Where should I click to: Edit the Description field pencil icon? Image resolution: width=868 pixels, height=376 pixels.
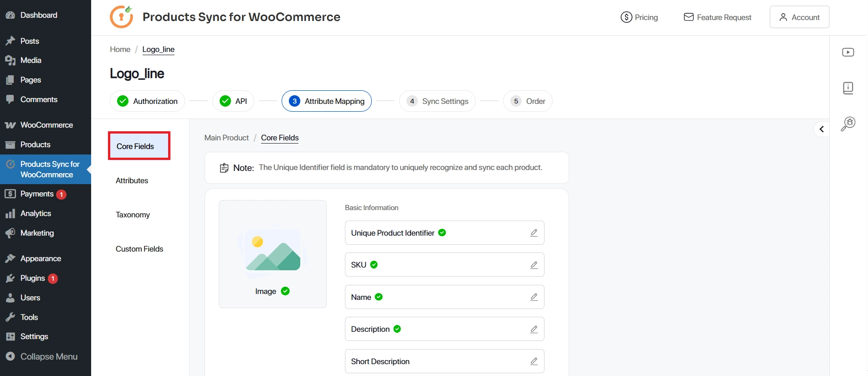point(534,329)
